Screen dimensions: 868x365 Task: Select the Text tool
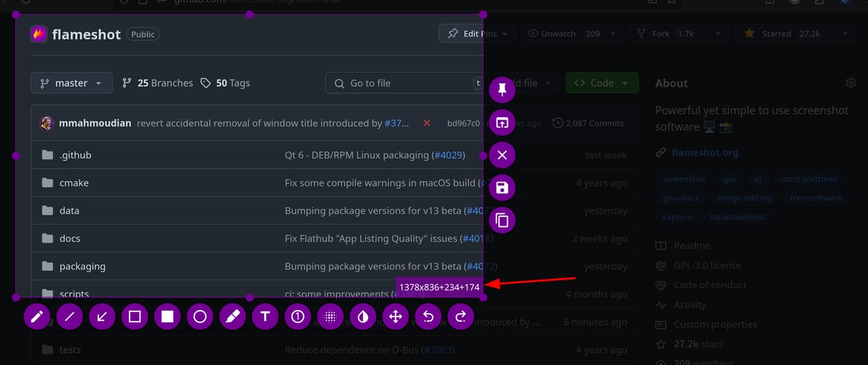point(265,317)
